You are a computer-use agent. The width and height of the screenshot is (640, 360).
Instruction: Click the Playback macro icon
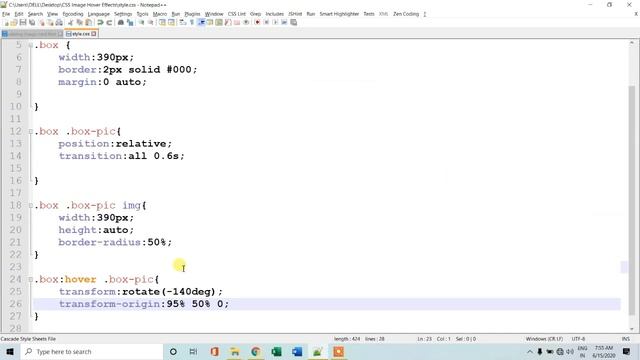[x=276, y=22]
